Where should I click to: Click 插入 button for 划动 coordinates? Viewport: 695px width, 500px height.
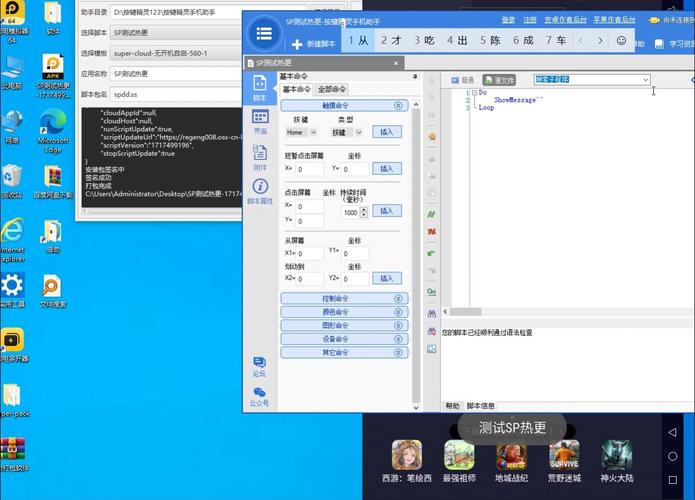[x=387, y=278]
